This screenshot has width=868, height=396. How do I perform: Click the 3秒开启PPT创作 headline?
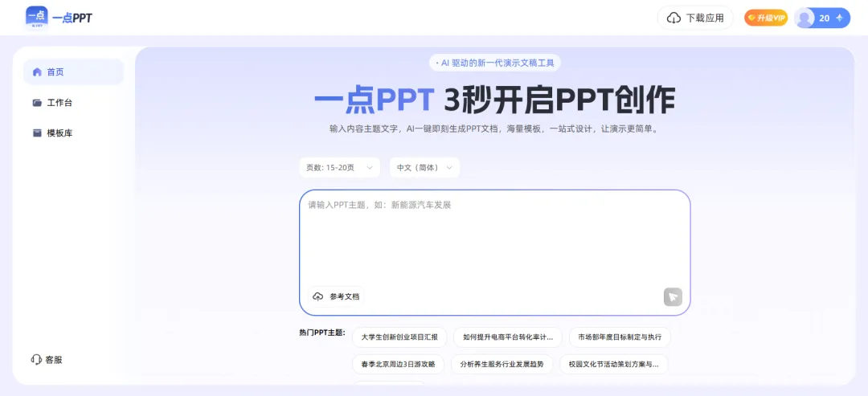pyautogui.click(x=559, y=100)
